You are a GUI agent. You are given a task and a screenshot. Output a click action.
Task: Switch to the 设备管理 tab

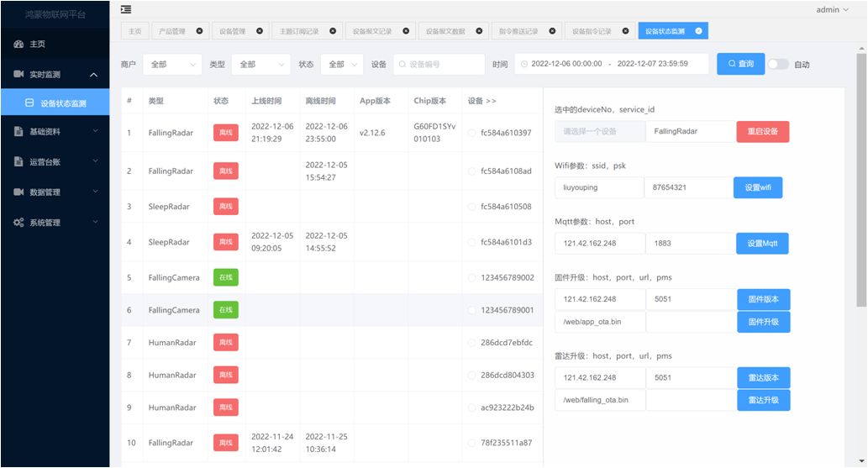click(233, 31)
